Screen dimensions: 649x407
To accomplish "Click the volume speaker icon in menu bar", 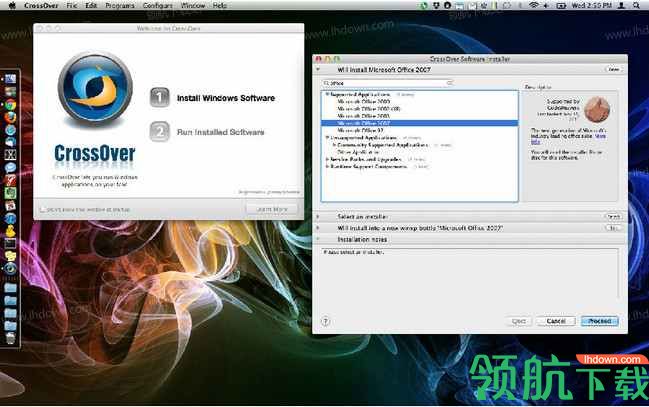I will click(x=546, y=5).
